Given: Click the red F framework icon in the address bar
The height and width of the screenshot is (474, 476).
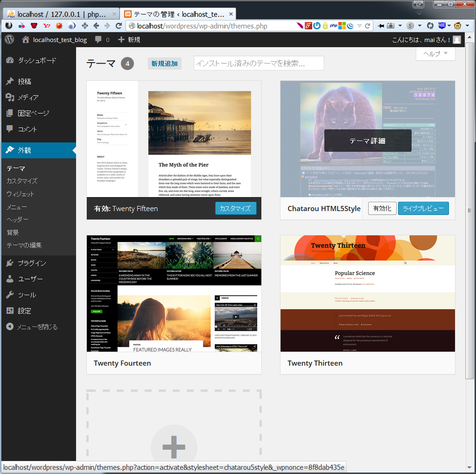Looking at the screenshot, I should pos(308,26).
